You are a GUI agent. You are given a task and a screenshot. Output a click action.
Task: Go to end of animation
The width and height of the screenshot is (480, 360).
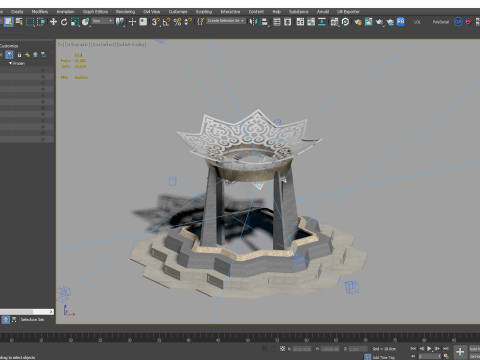coord(446,349)
